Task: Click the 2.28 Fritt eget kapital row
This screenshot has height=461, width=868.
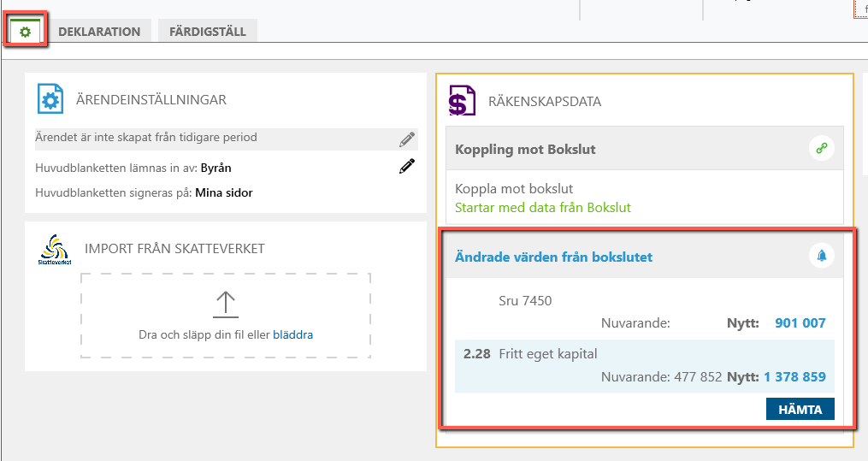Action: 644,366
